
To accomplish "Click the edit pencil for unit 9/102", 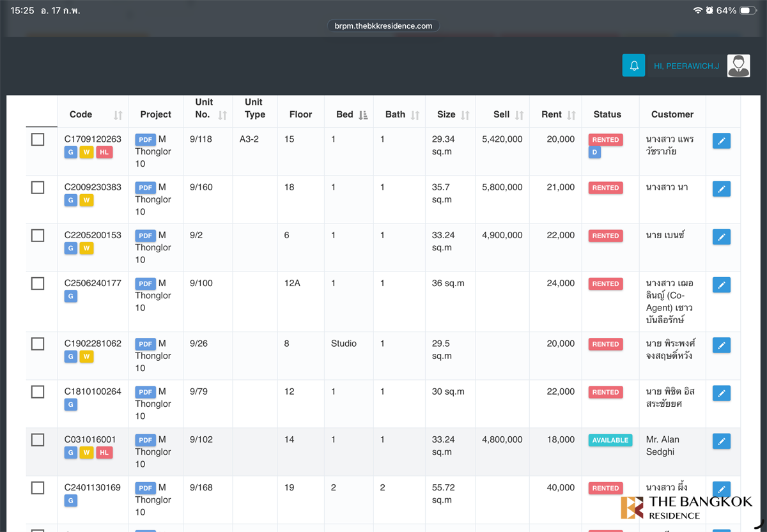I will point(721,441).
